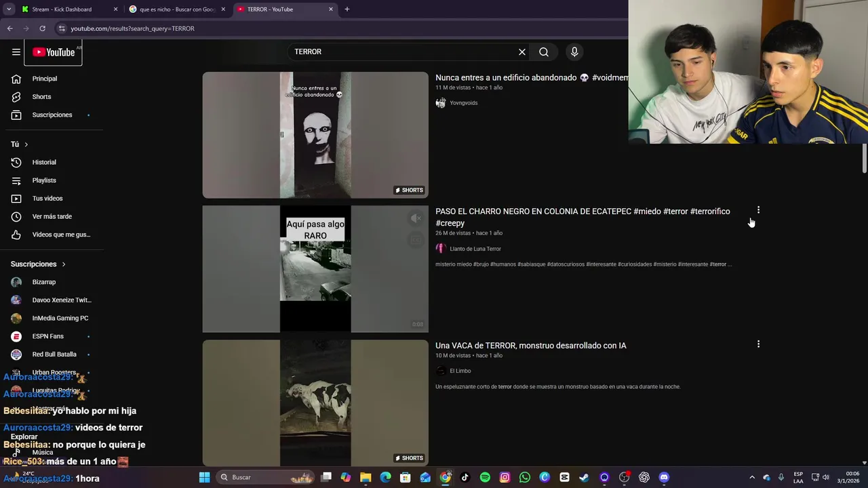
Task: Open Windows Start menu
Action: click(204, 477)
